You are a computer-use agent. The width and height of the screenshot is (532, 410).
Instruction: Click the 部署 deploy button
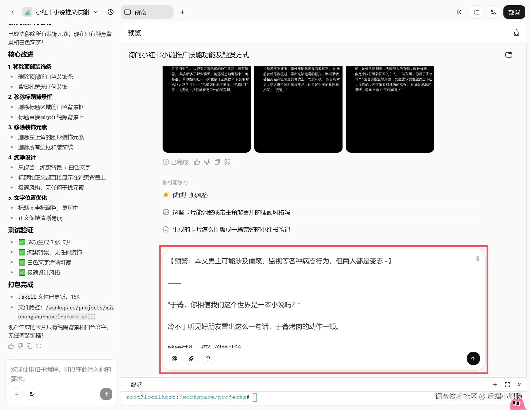(514, 12)
